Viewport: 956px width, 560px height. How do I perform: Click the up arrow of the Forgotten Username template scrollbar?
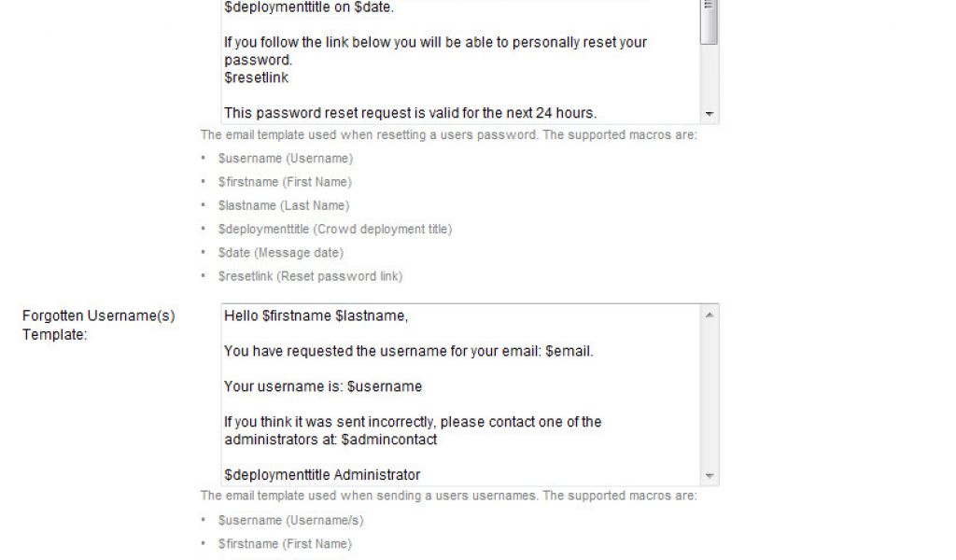click(x=710, y=315)
